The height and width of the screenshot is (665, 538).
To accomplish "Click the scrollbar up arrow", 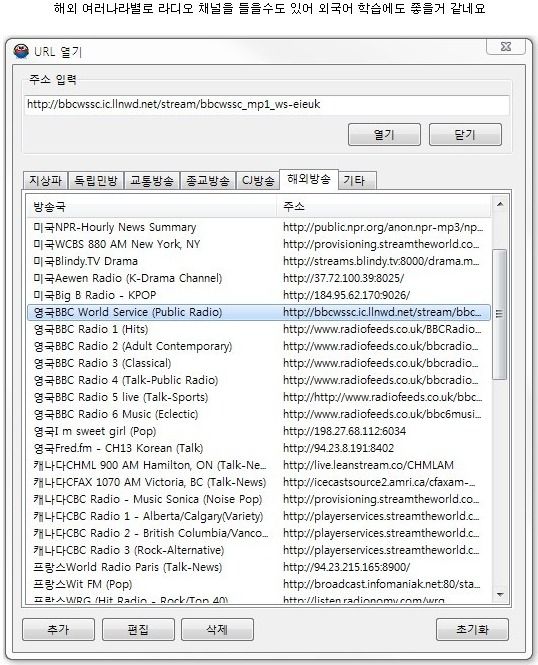I will (500, 204).
